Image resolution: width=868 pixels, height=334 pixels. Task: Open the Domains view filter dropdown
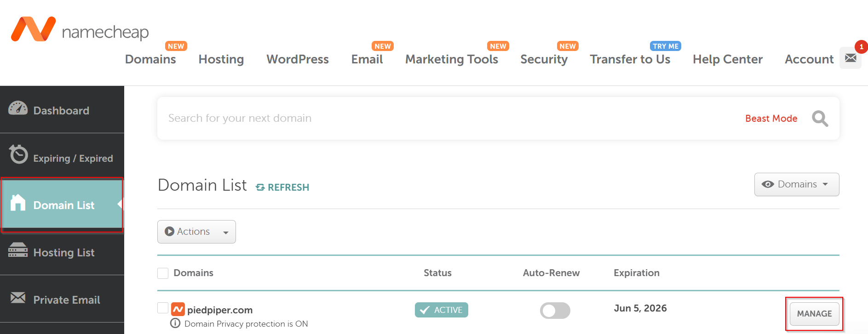[796, 185]
